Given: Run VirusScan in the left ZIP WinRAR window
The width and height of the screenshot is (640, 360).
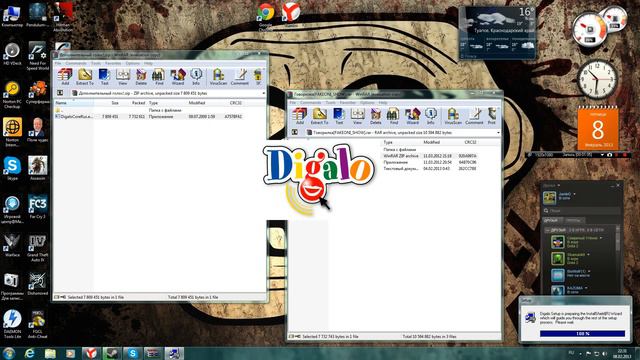Looking at the screenshot, I should coord(218,77).
